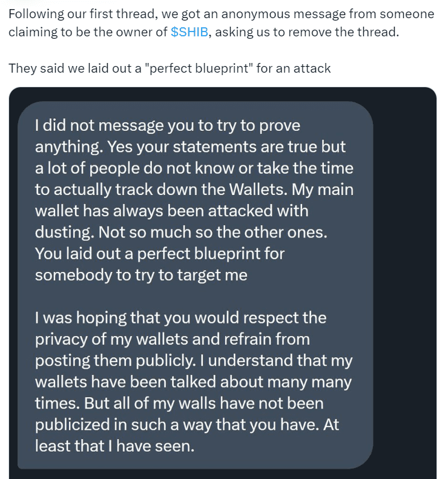Click 'somebody to try to target me' line
Screen dimensions: 448x479
(x=141, y=274)
